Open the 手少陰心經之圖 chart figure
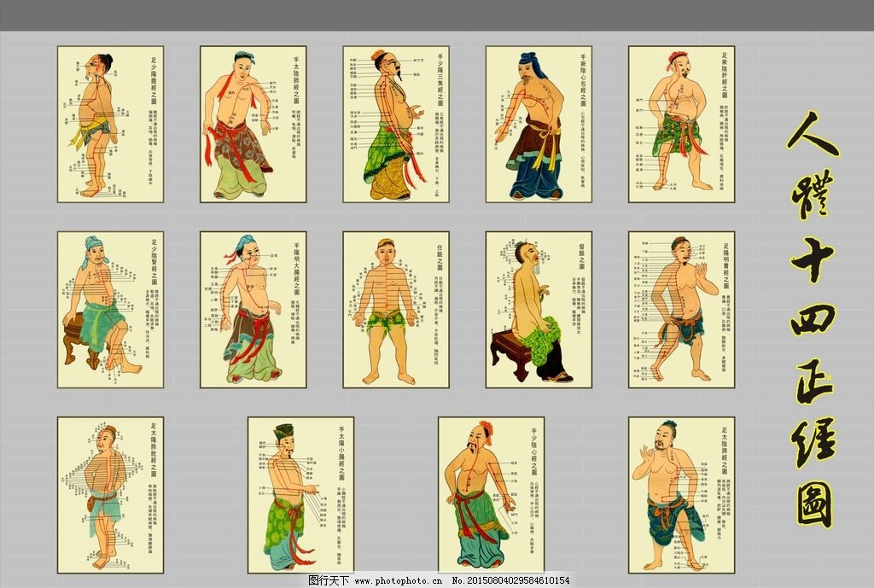The height and width of the screenshot is (588, 874). [x=491, y=496]
